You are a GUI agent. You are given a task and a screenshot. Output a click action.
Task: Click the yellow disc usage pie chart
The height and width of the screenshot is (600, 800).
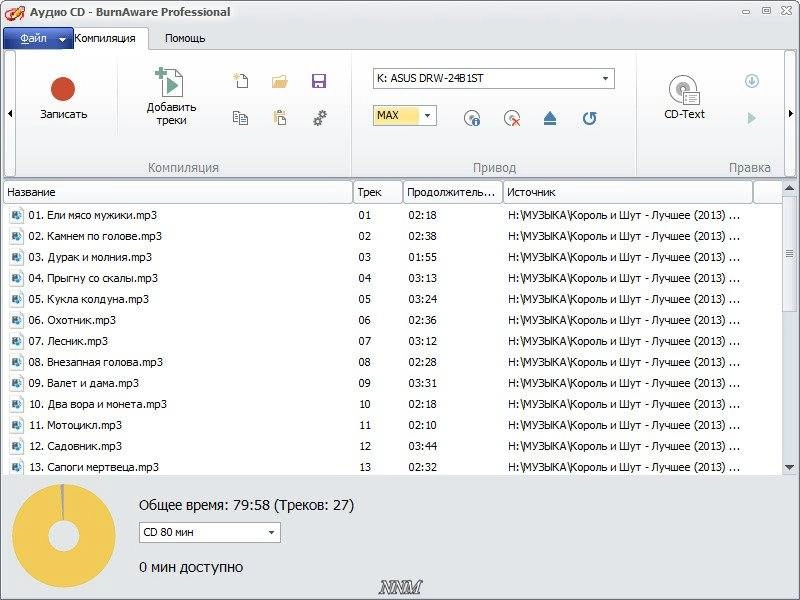pos(64,536)
